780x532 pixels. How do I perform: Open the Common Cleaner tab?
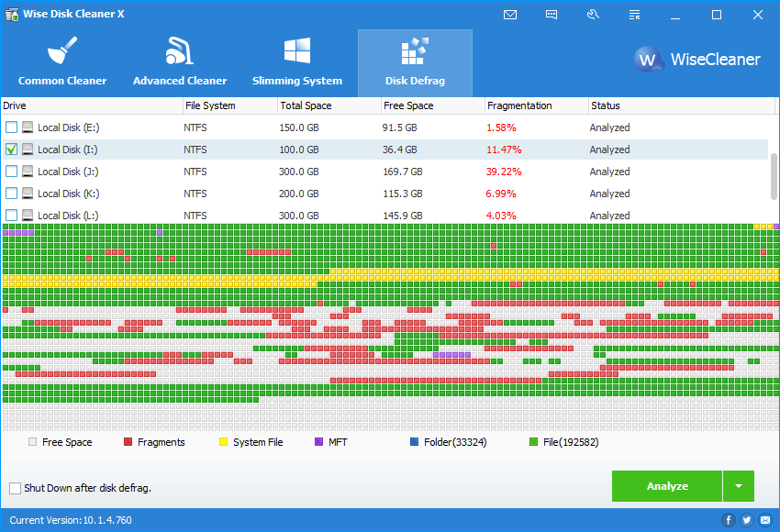(x=62, y=62)
